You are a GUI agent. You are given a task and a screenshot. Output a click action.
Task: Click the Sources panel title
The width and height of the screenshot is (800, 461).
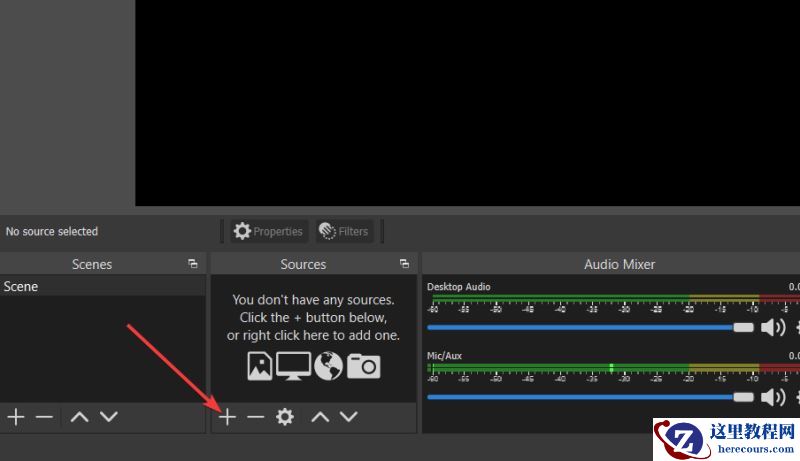pyautogui.click(x=303, y=264)
